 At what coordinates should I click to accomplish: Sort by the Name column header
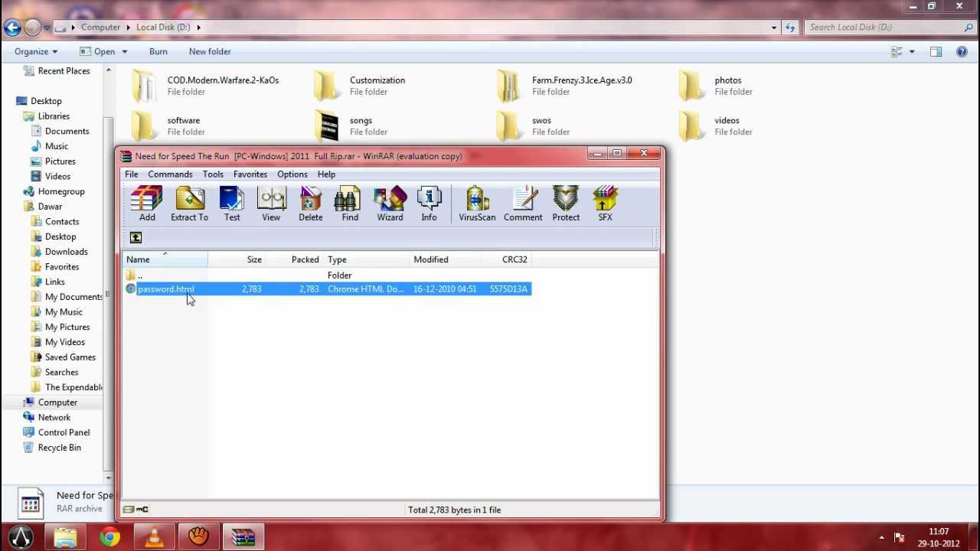[165, 259]
